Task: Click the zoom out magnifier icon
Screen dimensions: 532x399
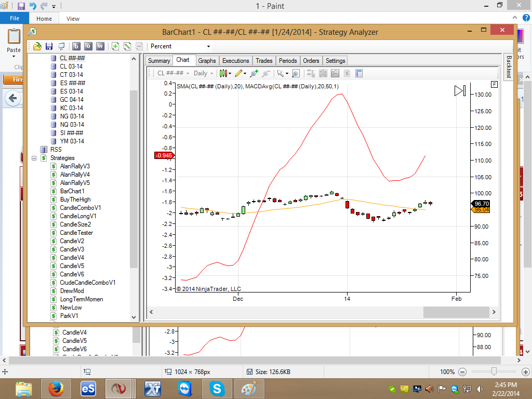Action: point(266,73)
